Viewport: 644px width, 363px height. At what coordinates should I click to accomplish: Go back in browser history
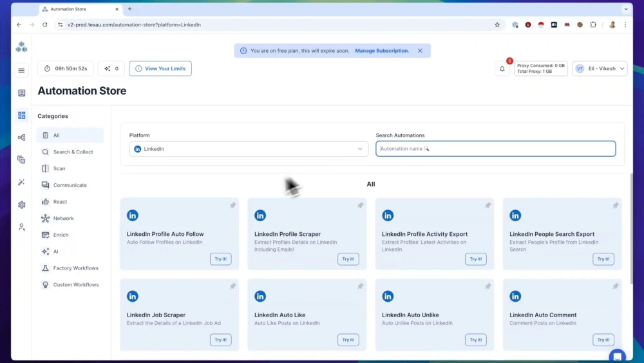19,25
